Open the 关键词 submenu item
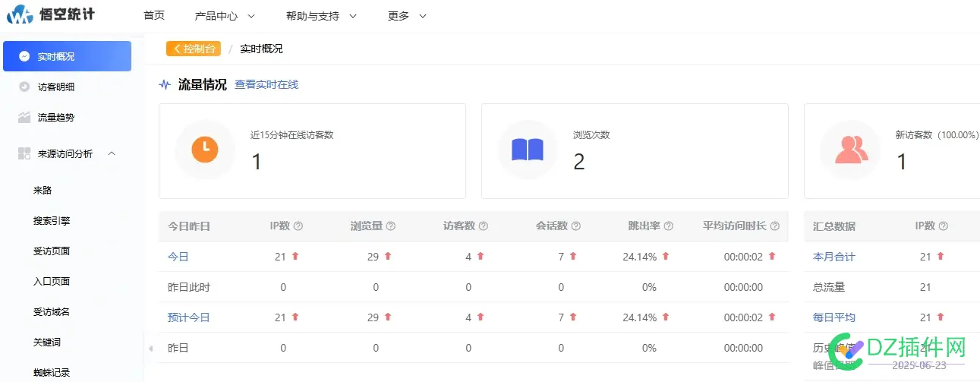Viewport: 980px width, 382px height. (47, 342)
